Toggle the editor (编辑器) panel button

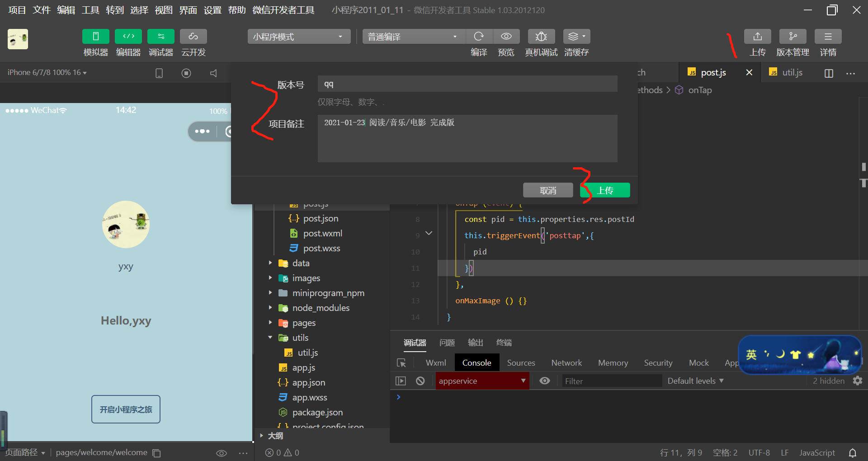[128, 37]
